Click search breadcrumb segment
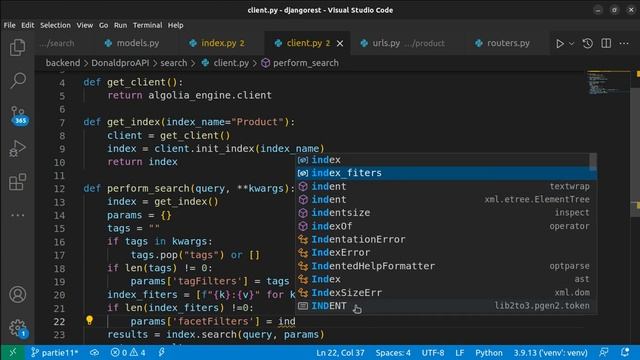The image size is (640, 360). point(173,63)
